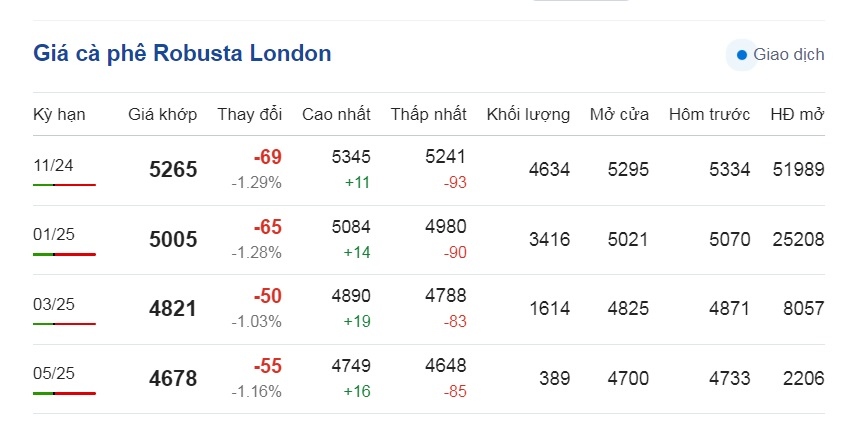
Task: Click the Thay đổi column header
Action: (x=250, y=114)
